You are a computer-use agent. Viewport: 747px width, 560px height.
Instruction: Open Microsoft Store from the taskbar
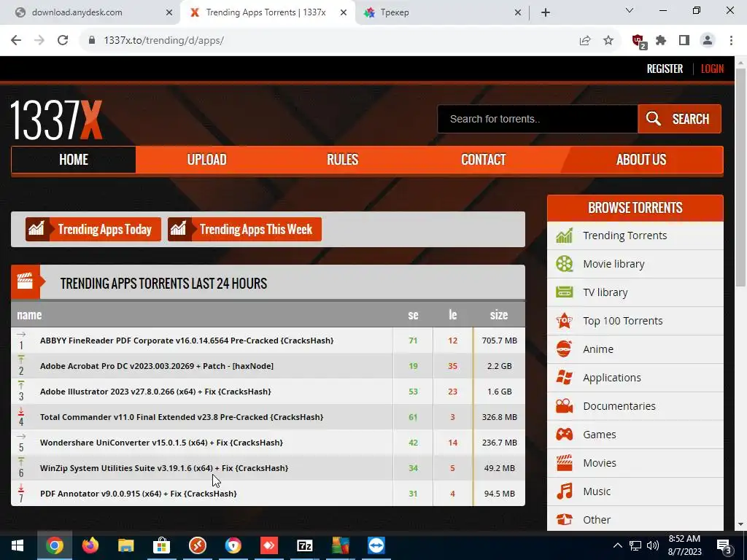tap(161, 545)
